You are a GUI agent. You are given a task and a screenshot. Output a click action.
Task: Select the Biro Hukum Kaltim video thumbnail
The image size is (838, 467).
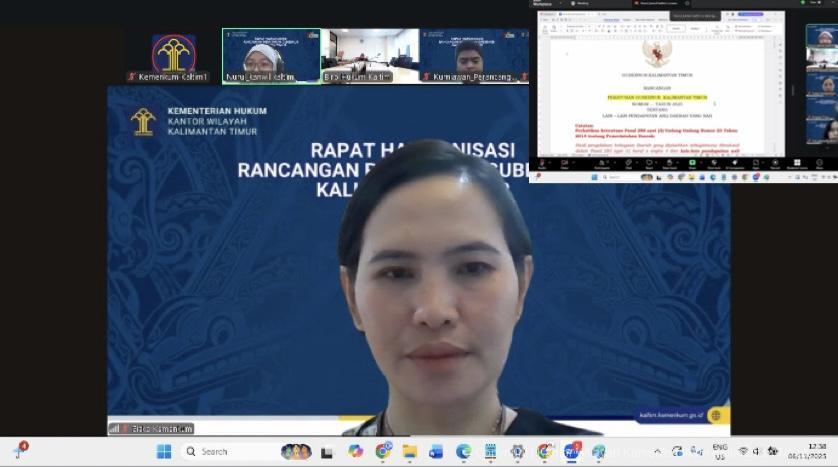[x=369, y=56]
